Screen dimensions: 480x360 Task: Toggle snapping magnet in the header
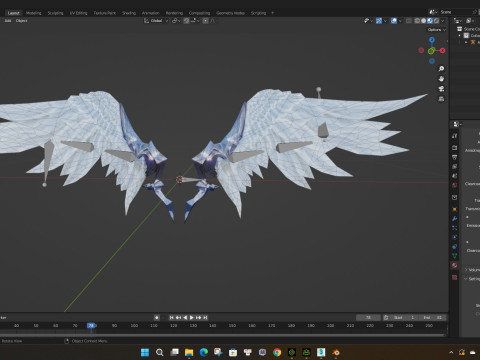pos(186,21)
